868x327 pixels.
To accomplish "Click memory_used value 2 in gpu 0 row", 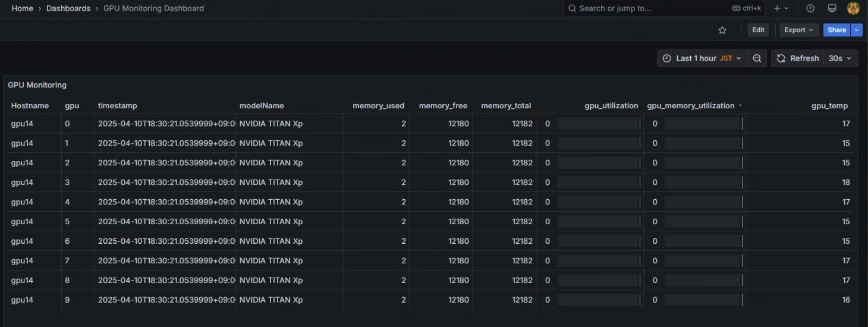I will coord(404,124).
